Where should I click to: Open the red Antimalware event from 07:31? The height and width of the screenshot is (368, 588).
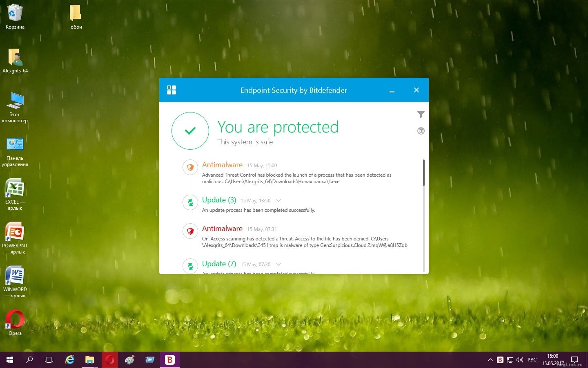pyautogui.click(x=222, y=229)
